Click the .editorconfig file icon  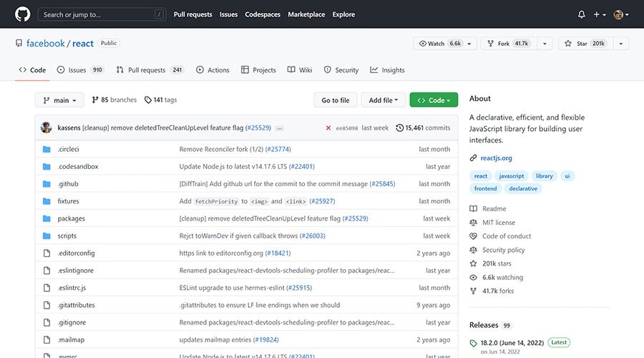click(x=47, y=253)
